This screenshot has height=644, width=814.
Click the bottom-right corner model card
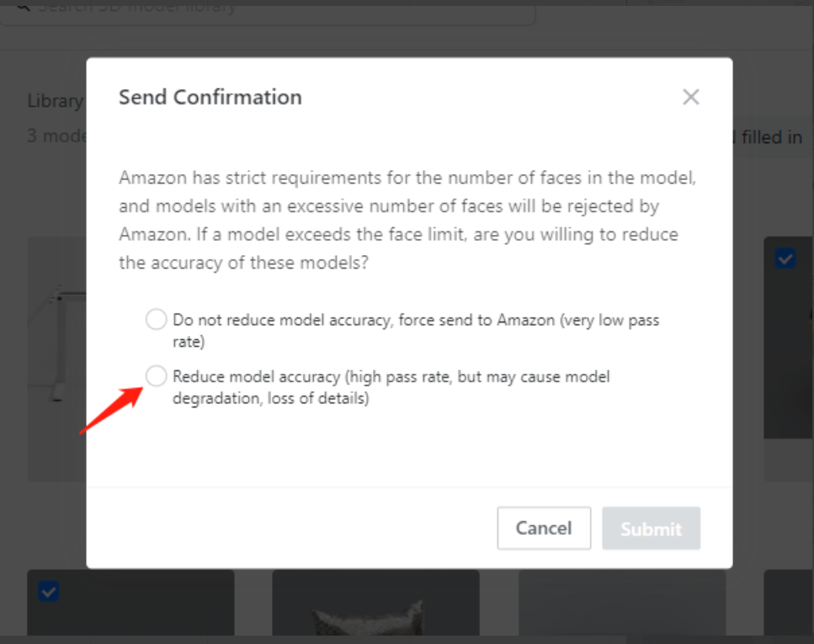[789, 606]
